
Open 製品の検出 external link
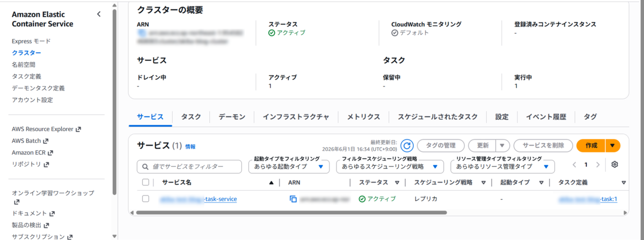[x=30, y=225]
